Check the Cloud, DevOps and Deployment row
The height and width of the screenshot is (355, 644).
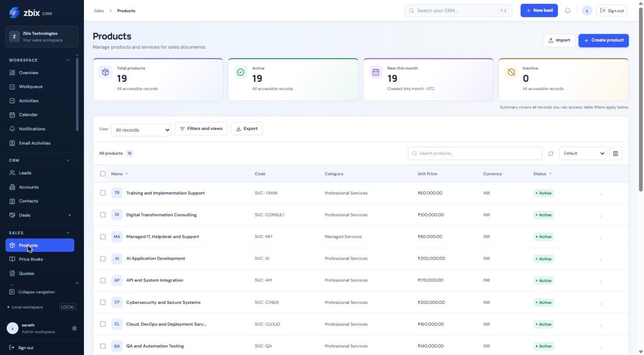coord(103,324)
